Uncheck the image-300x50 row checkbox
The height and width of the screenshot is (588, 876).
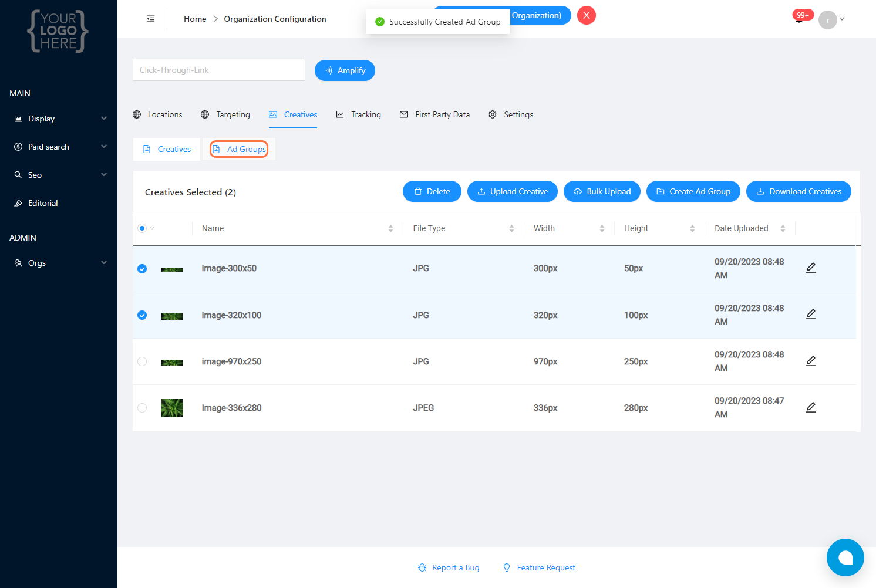(142, 269)
